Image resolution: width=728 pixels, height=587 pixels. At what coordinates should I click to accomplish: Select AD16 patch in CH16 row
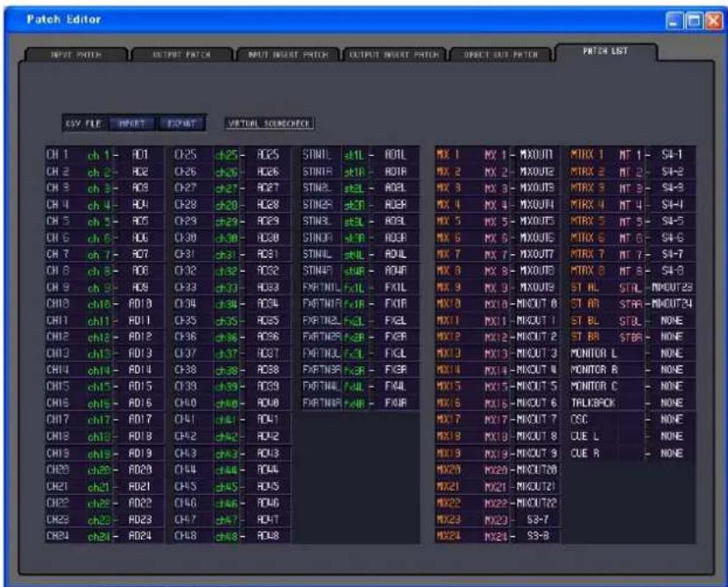tap(140, 403)
